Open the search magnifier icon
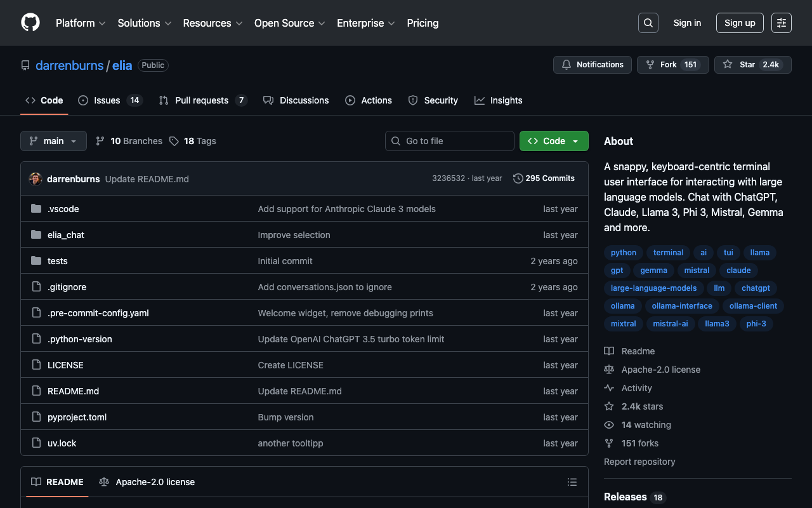This screenshot has height=508, width=812. [648, 23]
